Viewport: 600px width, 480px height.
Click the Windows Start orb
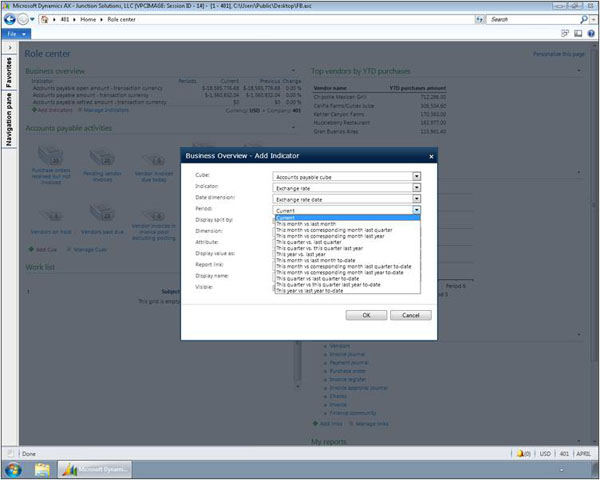pyautogui.click(x=15, y=469)
